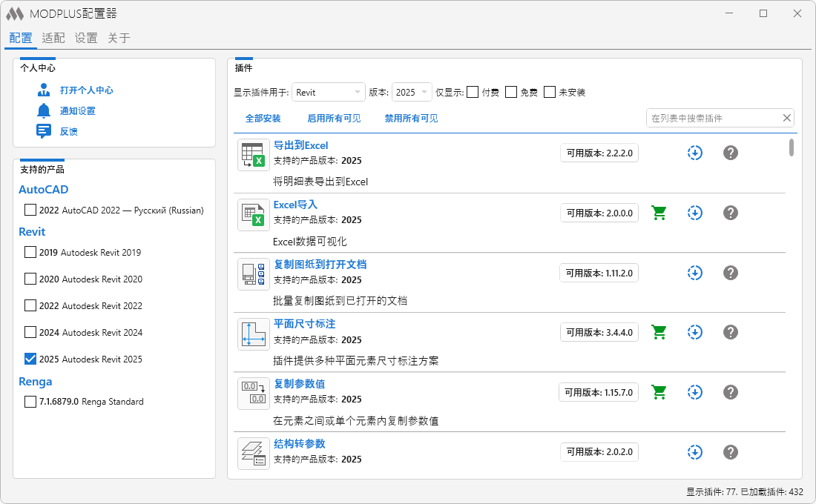Open the 导出到Excel plugin title link
The image size is (816, 504).
coord(300,145)
